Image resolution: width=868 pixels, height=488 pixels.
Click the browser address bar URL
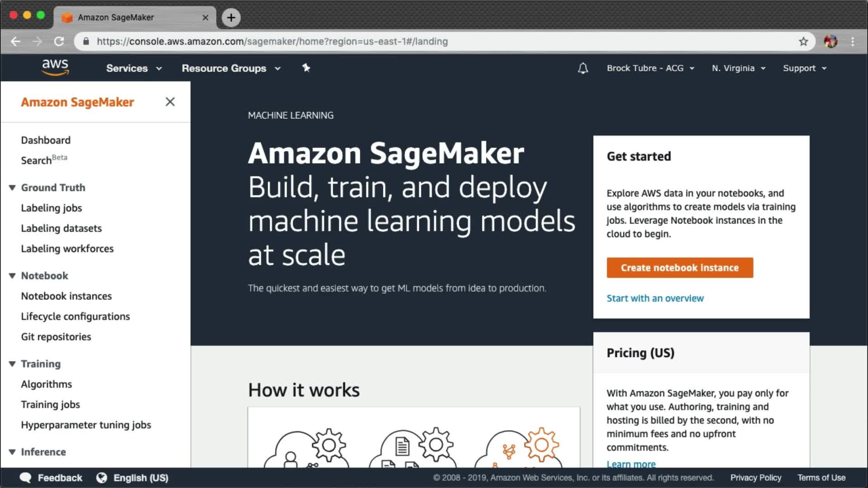click(272, 42)
